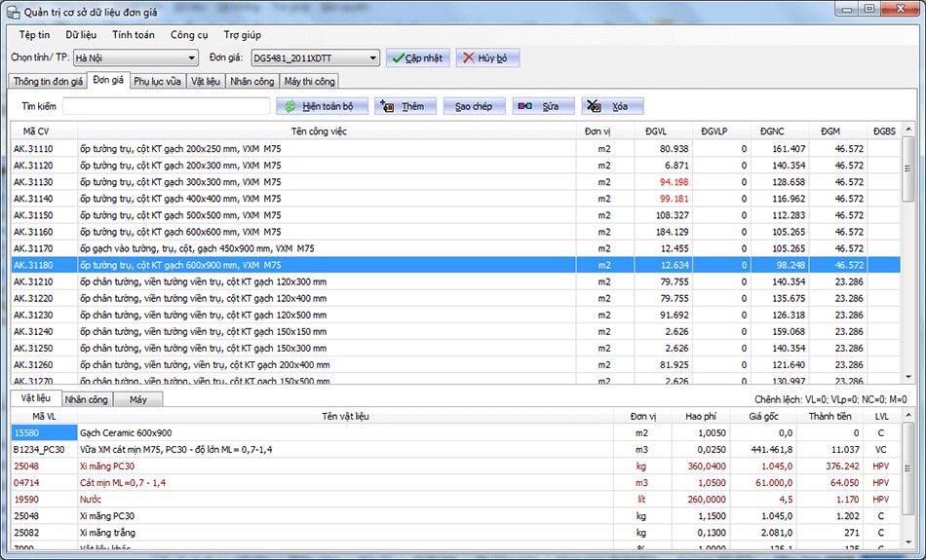Select the Nhân công bottom panel tab
Image resolution: width=926 pixels, height=560 pixels.
coord(86,399)
